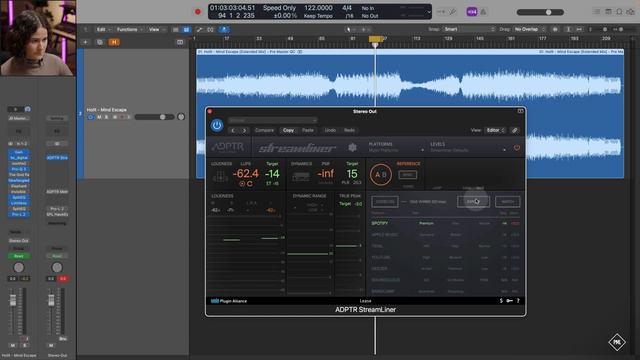Viewport: 640px width, 360px height.
Task: Adjust master volume slider in control bar
Action: tap(540, 12)
